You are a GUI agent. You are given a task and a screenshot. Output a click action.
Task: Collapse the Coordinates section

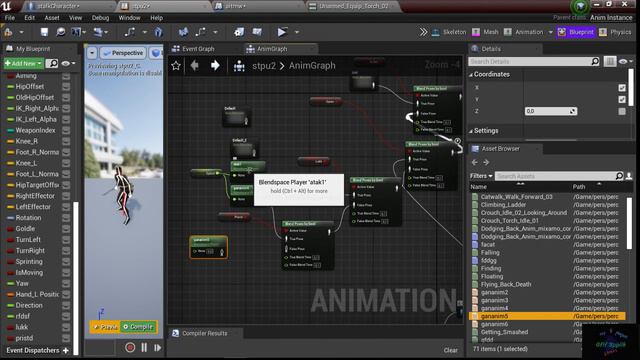(x=471, y=75)
